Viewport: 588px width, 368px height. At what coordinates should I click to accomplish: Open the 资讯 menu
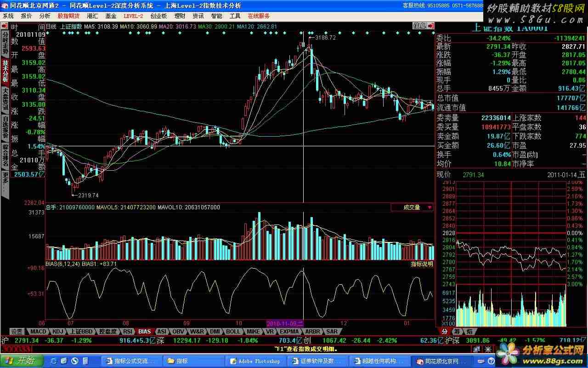pyautogui.click(x=198, y=16)
